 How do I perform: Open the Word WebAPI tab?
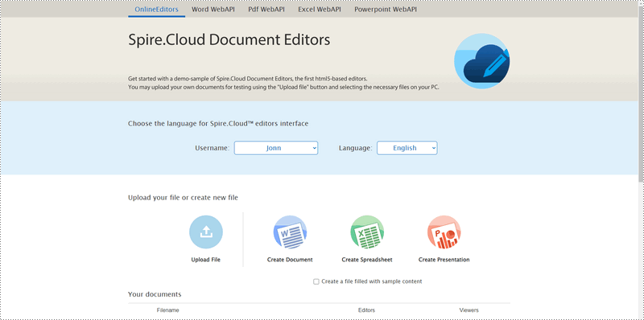pos(213,9)
